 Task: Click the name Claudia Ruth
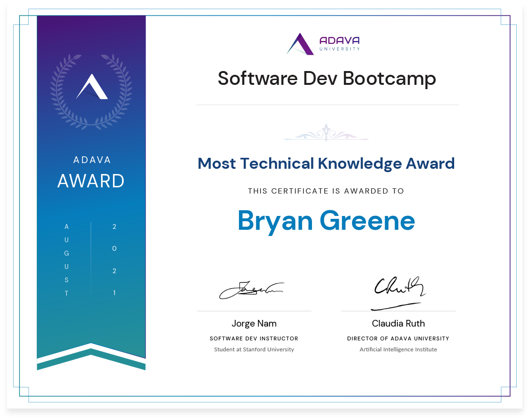point(398,323)
